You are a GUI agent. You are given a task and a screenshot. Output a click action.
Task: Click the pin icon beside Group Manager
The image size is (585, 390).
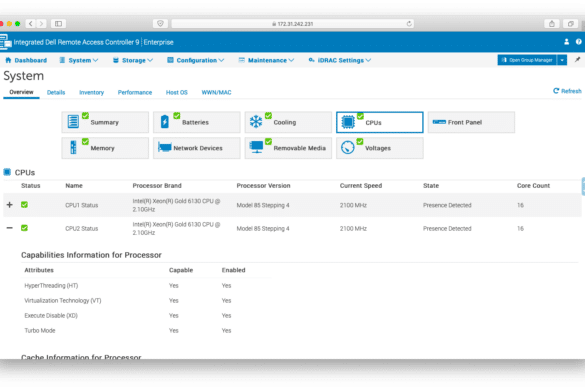[x=577, y=60]
